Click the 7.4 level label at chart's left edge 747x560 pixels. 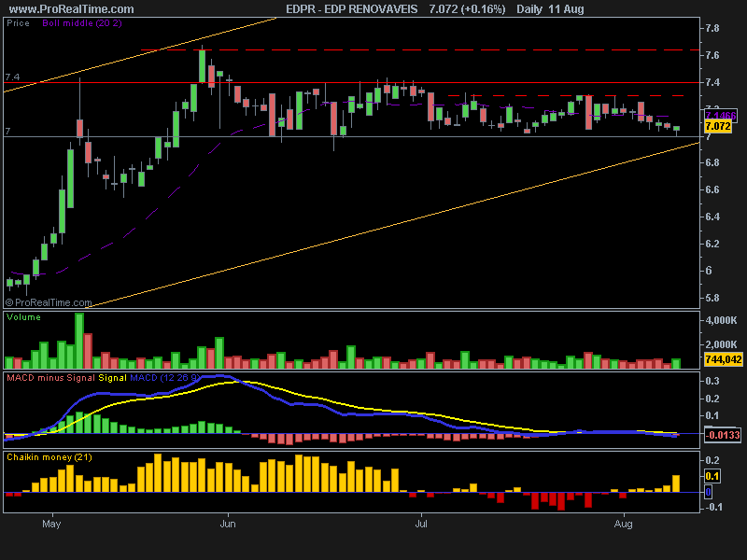(12, 77)
